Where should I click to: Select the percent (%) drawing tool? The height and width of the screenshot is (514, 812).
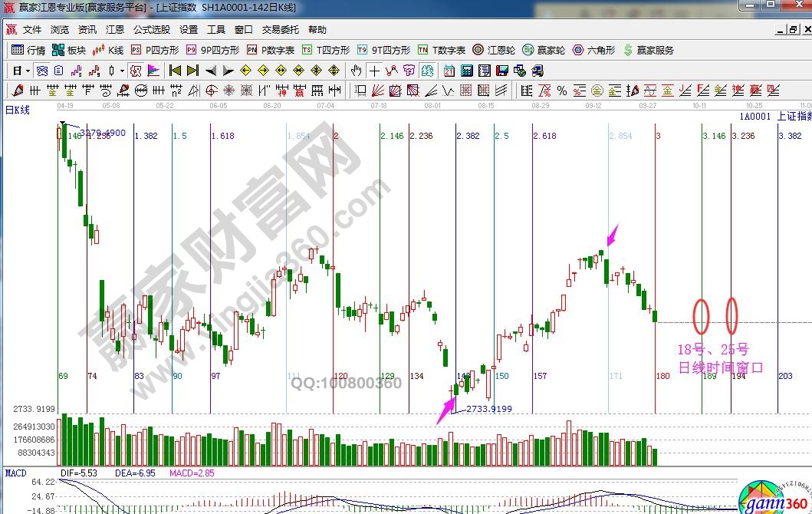pyautogui.click(x=561, y=91)
